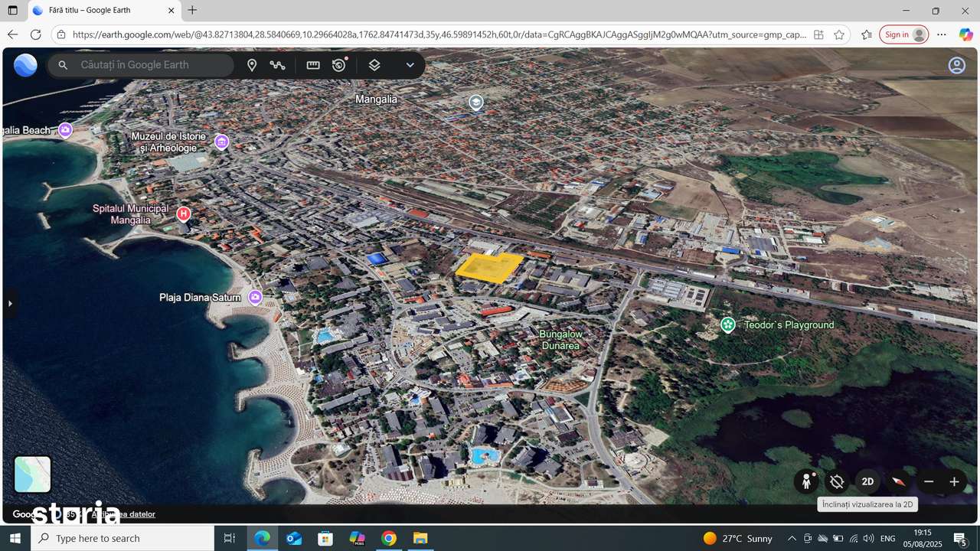Select the Muzeul de Istorie și Arheologie marker
The width and height of the screenshot is (980, 551).
222,142
